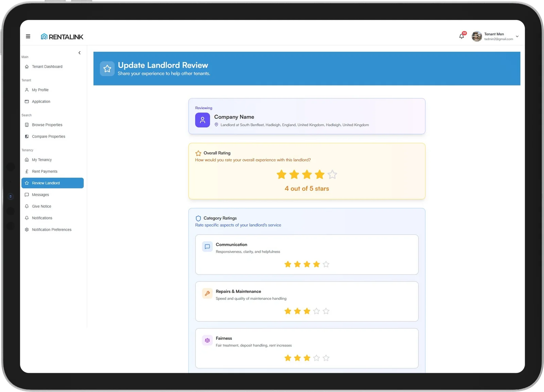The image size is (544, 392).
Task: Click the RentaLink logo
Action: coord(62,37)
